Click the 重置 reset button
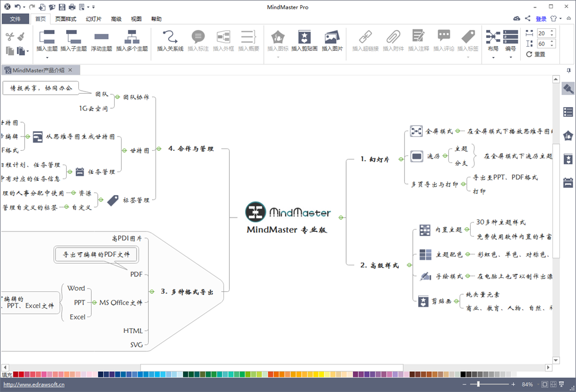The image size is (576, 392). point(536,54)
